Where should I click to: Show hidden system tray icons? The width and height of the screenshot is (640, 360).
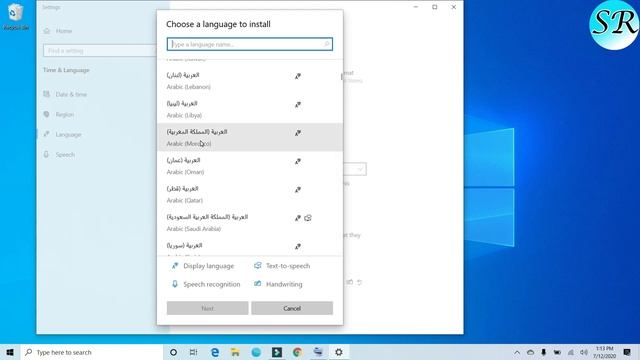click(x=517, y=352)
